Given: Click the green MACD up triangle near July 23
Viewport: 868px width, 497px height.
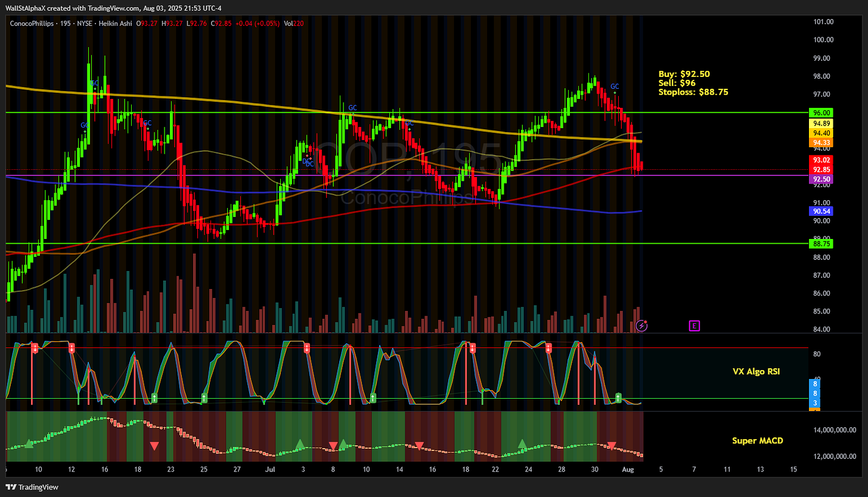Looking at the screenshot, I should (522, 443).
